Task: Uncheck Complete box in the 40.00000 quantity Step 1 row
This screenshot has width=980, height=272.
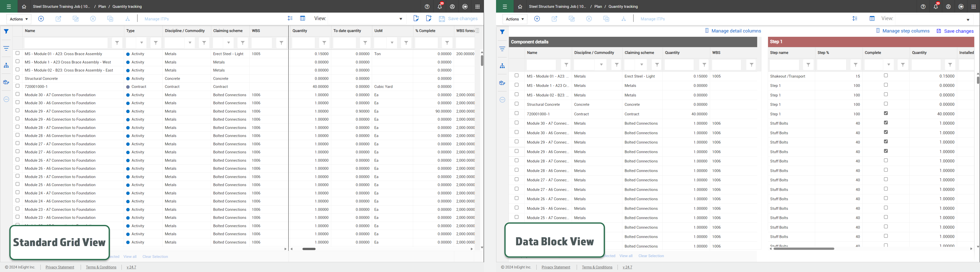Action: point(886,113)
